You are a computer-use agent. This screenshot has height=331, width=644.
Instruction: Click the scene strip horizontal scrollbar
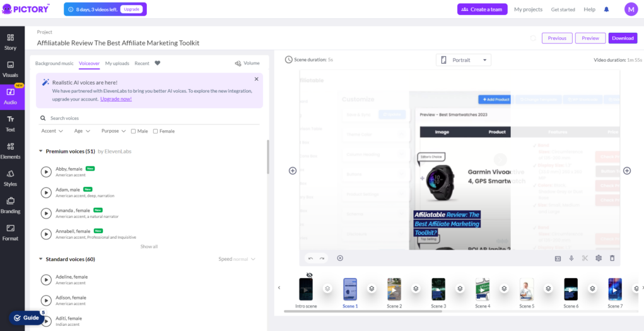(x=363, y=311)
